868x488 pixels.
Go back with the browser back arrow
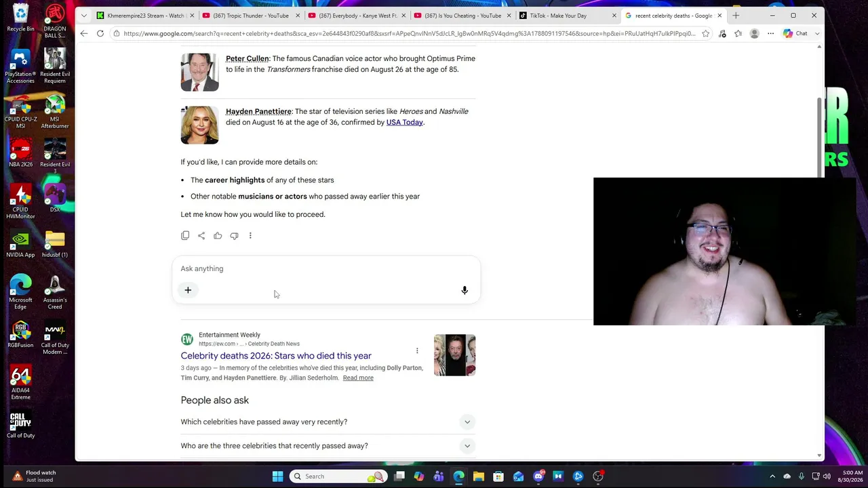[x=83, y=33]
